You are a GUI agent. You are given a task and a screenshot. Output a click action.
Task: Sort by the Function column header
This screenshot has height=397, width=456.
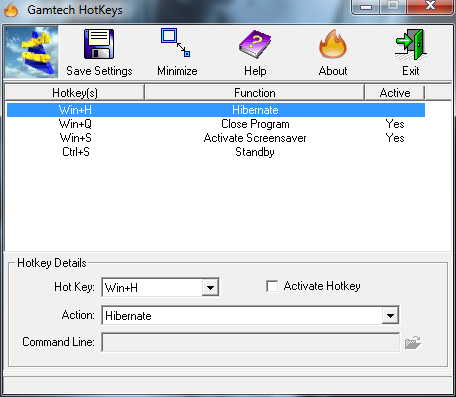coord(255,93)
